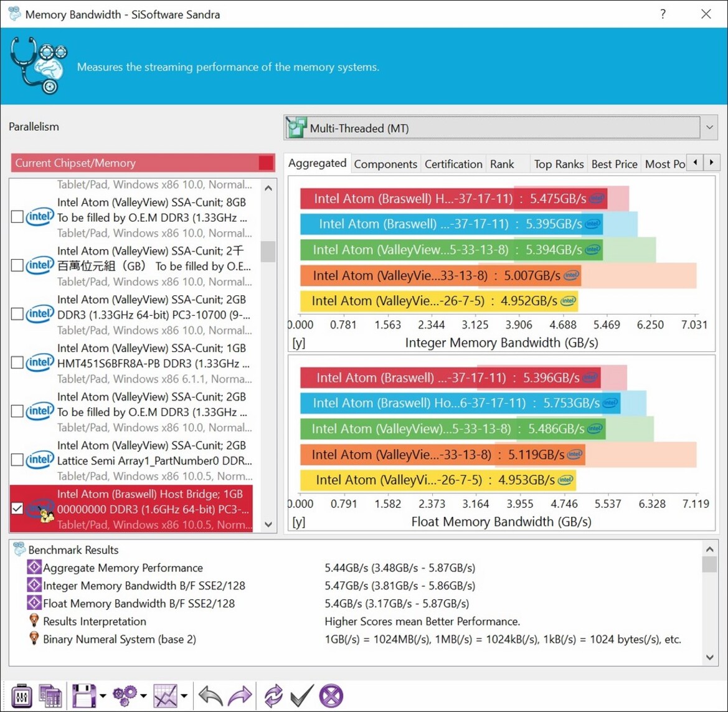Check the ValleyView 2GB O.E.M DDR3 entry
The image size is (728, 712).
17,411
